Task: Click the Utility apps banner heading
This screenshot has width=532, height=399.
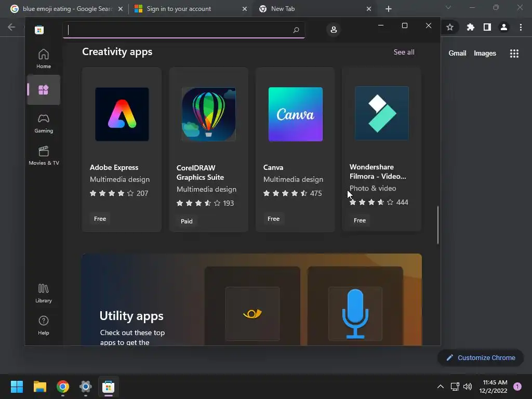Action: click(131, 316)
